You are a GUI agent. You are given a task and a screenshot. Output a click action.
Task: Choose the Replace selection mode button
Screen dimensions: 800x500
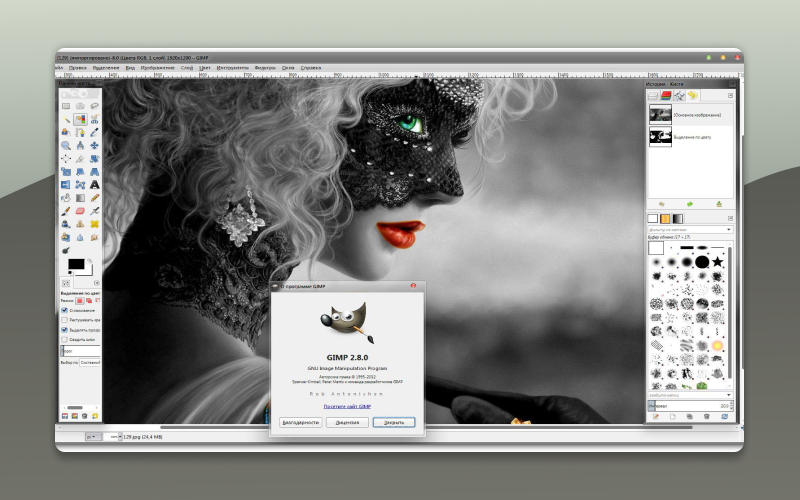80,301
